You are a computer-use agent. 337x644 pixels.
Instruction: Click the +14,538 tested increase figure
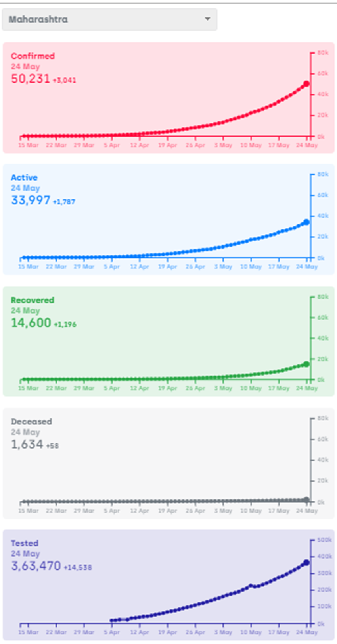tap(78, 567)
